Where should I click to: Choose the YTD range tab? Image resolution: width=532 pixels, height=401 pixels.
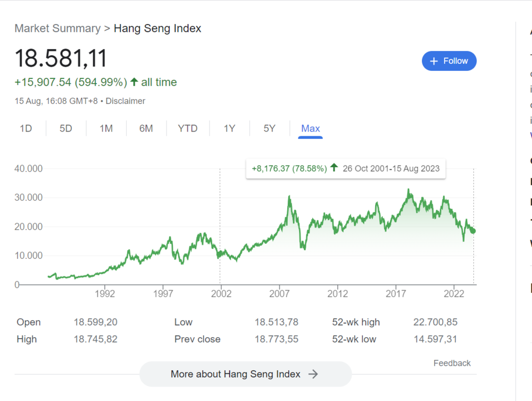[188, 128]
